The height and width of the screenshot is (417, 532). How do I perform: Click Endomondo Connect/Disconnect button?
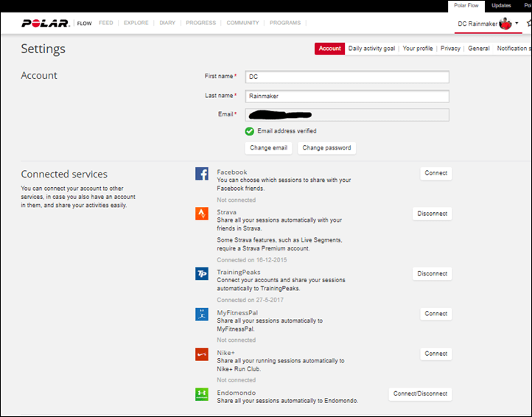tap(420, 394)
